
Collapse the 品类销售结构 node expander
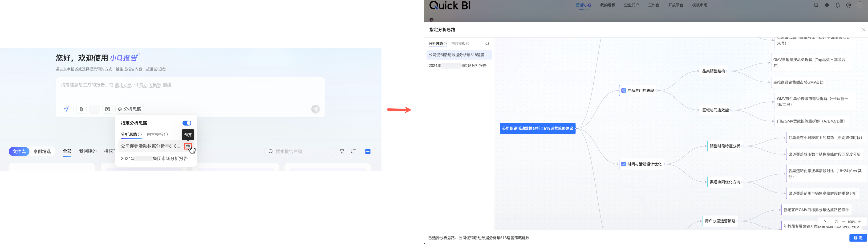point(727,71)
